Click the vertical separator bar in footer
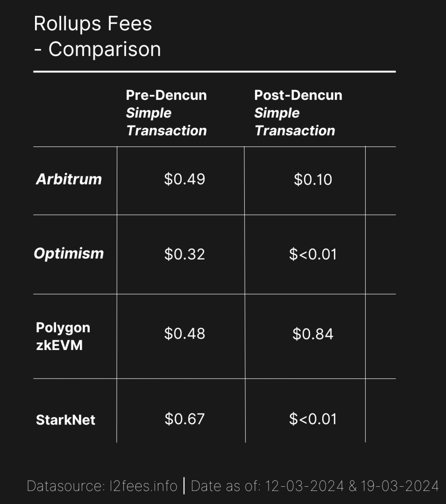Screen dimensions: 446x504 coord(184,486)
